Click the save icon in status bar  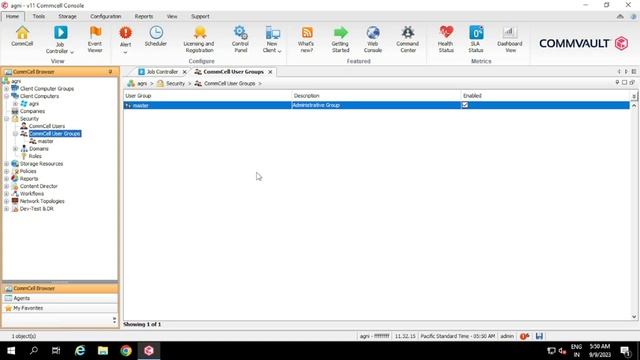tap(539, 336)
